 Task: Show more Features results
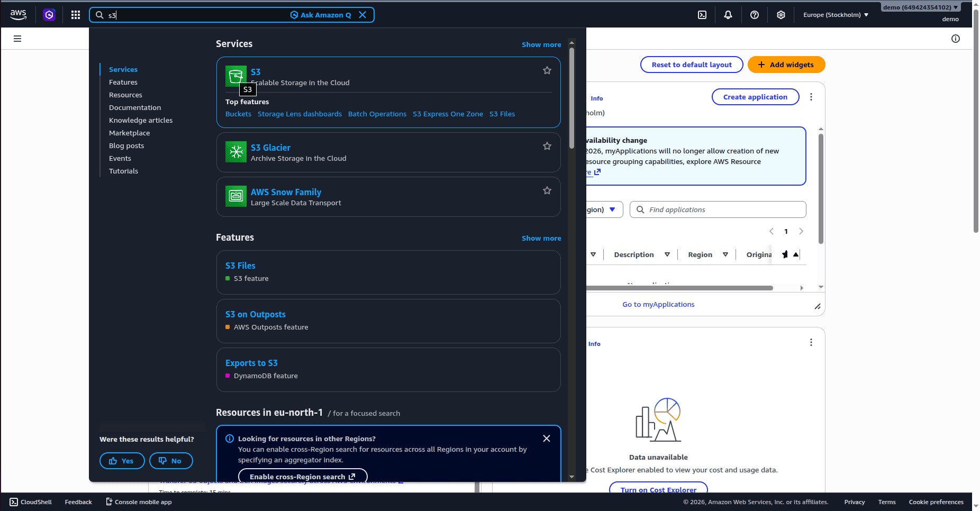click(x=541, y=238)
